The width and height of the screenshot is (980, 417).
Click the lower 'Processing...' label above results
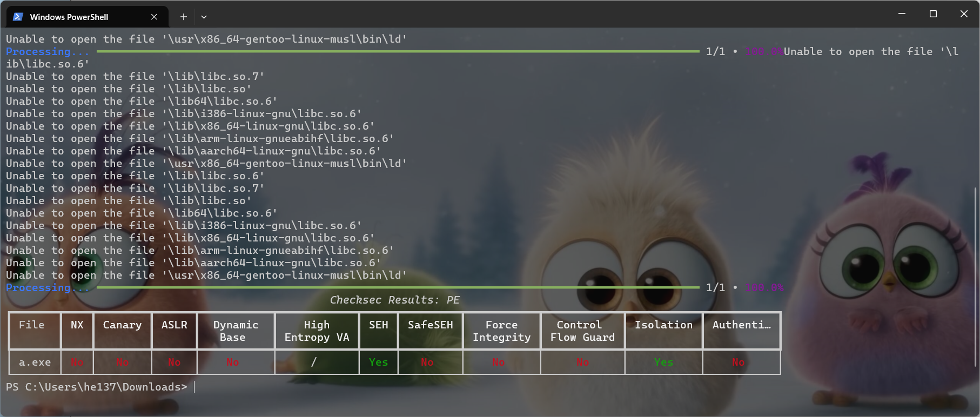pyautogui.click(x=48, y=287)
